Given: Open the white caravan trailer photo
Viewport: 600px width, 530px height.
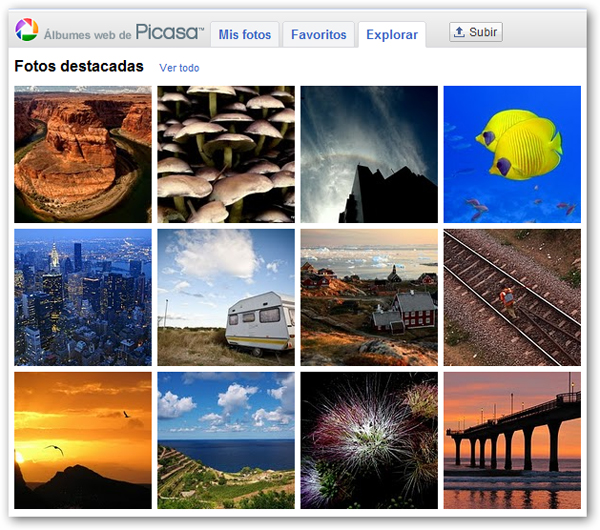Looking at the screenshot, I should pos(226,297).
